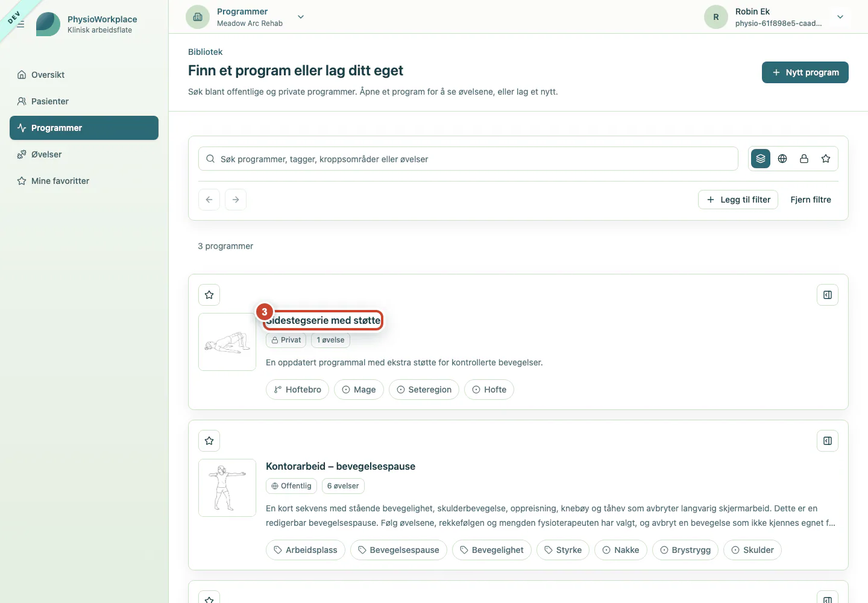
Task: Open the Sidestegserie exercise thumbnail
Action: [x=227, y=342]
